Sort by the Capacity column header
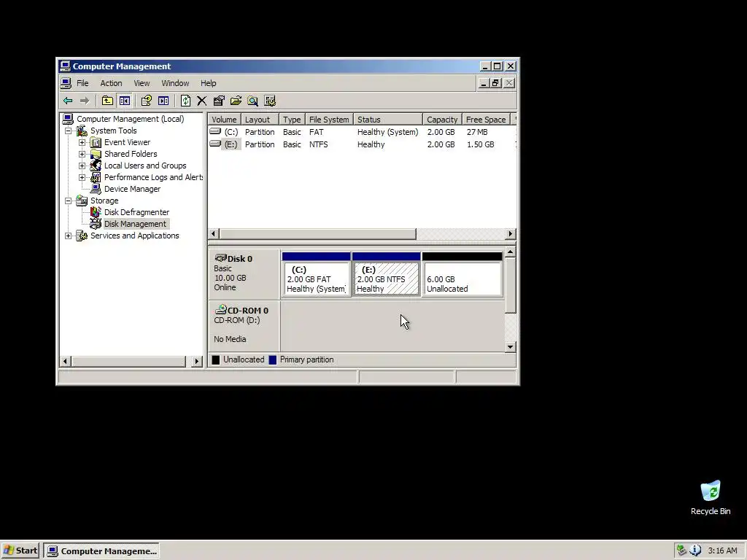 (x=443, y=120)
